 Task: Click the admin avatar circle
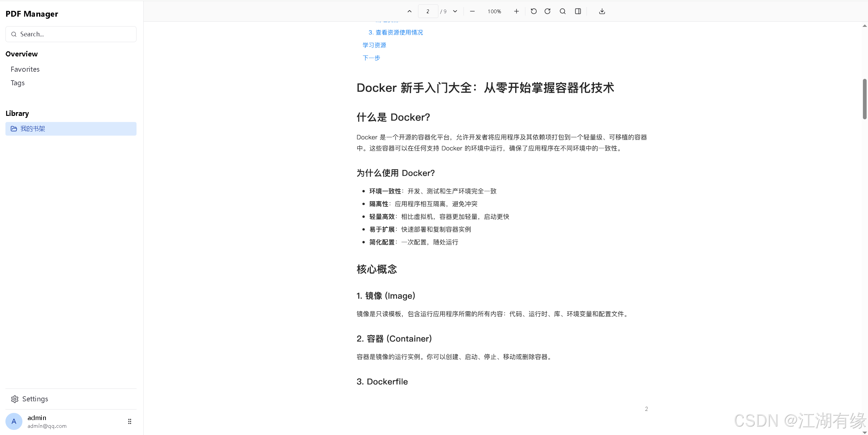14,421
